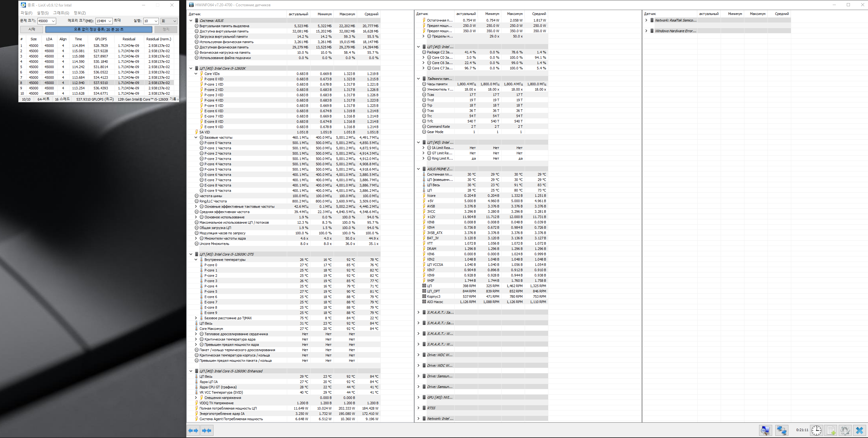
Task: Click the log file start icon
Action: click(831, 430)
